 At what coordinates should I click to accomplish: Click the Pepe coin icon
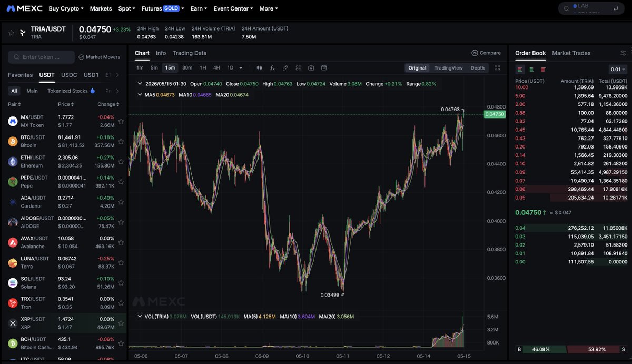[13, 182]
